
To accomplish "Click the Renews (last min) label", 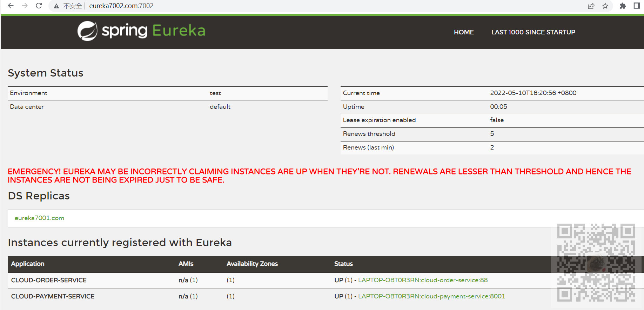I will pyautogui.click(x=368, y=147).
